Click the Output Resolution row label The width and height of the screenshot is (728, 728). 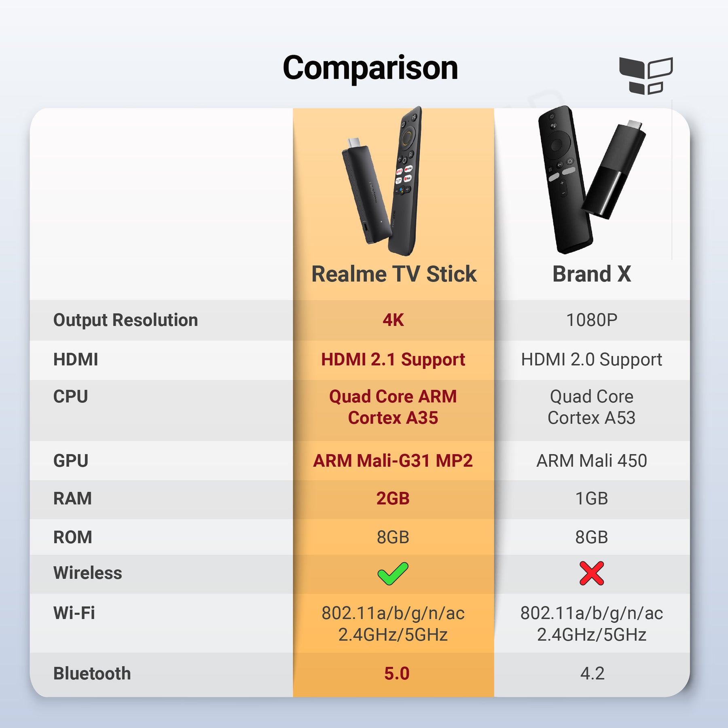coord(125,320)
